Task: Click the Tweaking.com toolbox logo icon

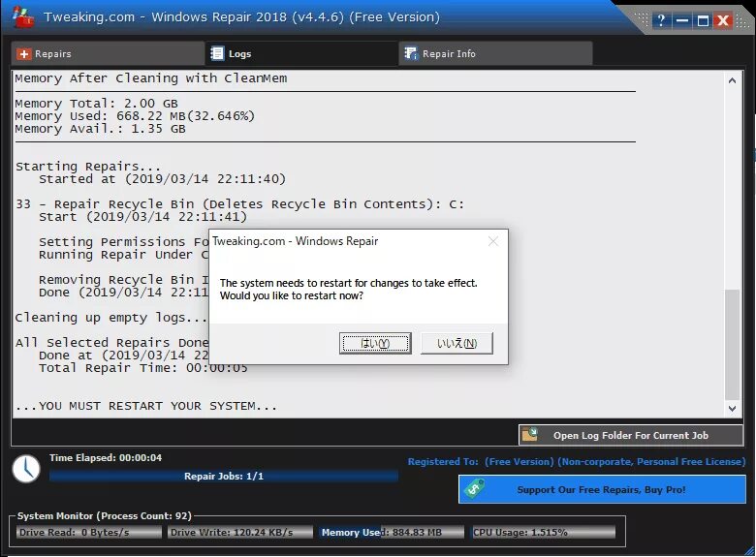Action: (x=22, y=17)
